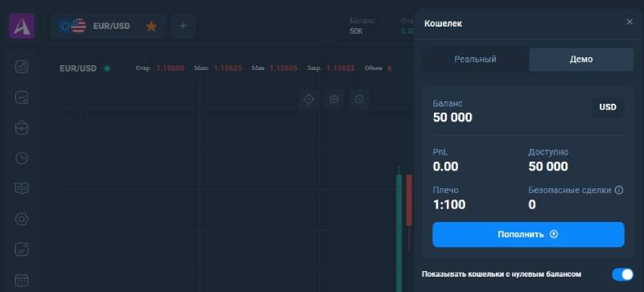Zoom in on the chart
644x292 pixels.
coord(334,100)
